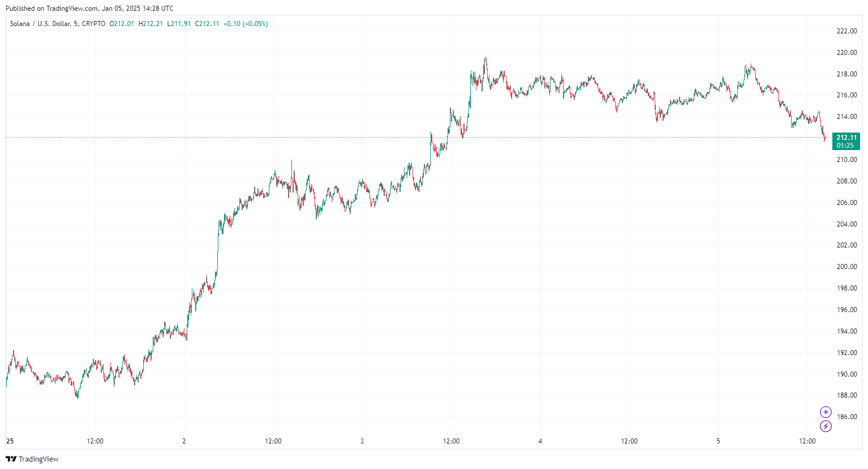Click the purple sparkle icon on chart

pos(826,412)
